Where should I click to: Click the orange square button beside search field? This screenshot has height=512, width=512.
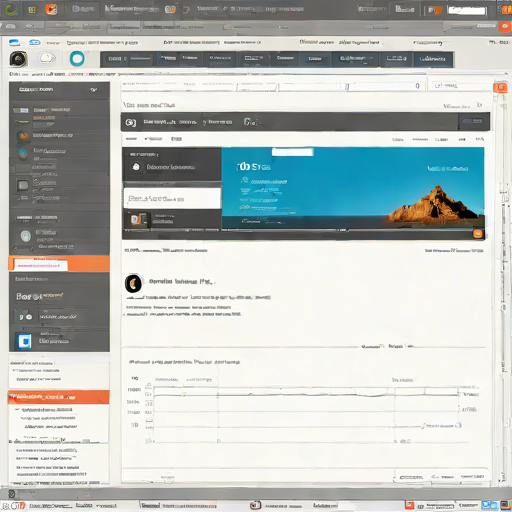500,87
